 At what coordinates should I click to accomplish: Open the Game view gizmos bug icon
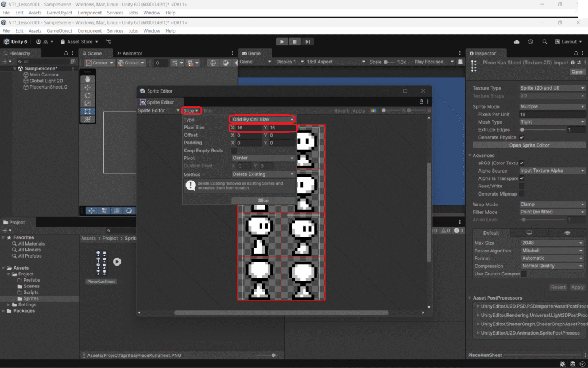[461, 62]
